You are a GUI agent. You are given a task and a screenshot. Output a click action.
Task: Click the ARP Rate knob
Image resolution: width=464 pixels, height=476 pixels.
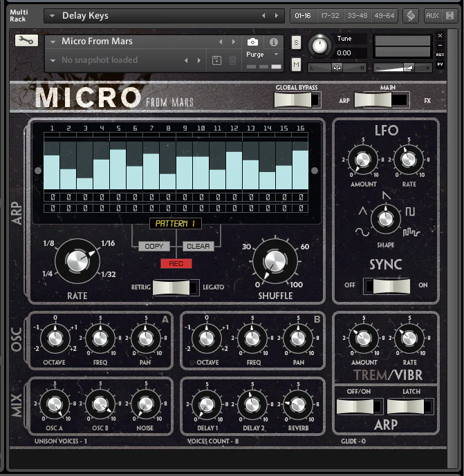coord(77,261)
